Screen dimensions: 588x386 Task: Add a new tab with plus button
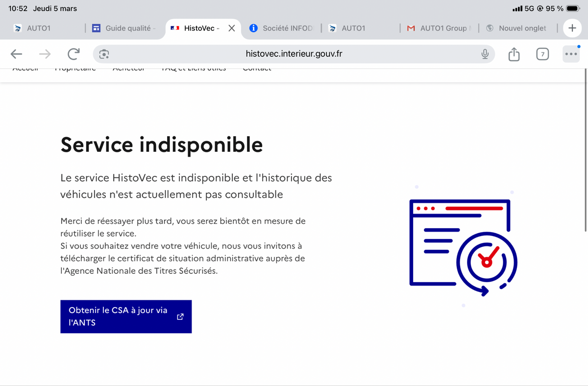572,28
